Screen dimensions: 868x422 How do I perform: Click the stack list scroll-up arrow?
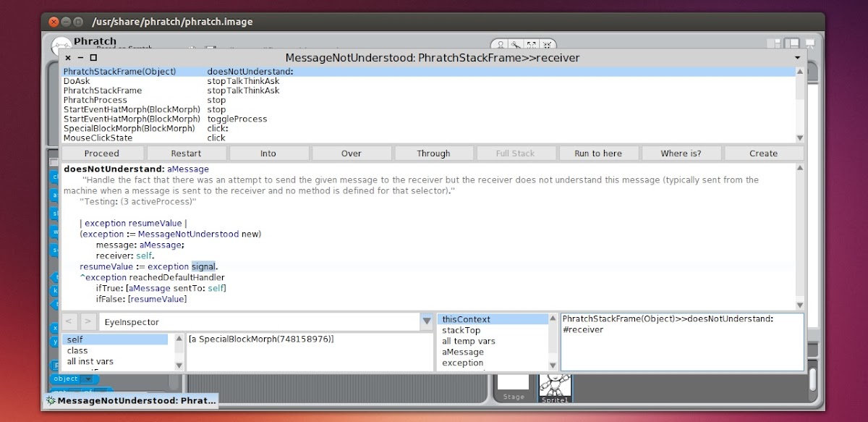799,72
